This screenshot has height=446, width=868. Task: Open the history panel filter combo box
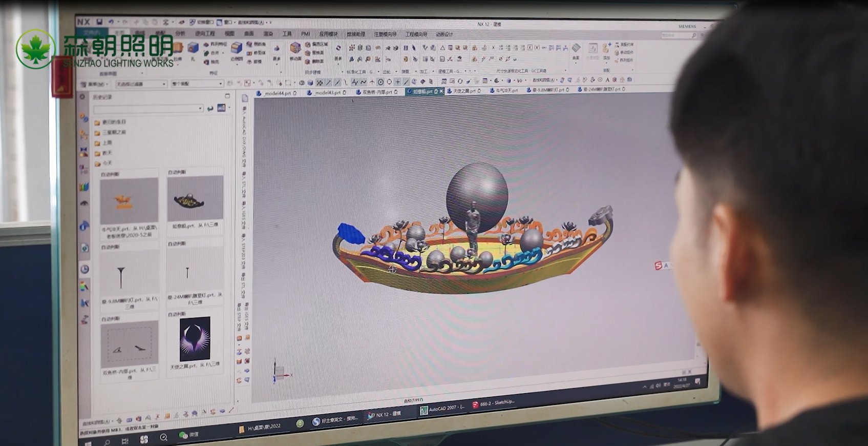coord(148,109)
